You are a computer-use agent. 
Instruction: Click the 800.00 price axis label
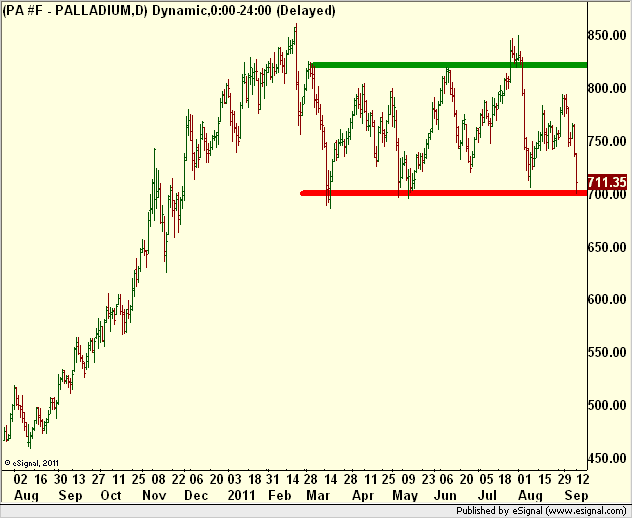tap(607, 88)
